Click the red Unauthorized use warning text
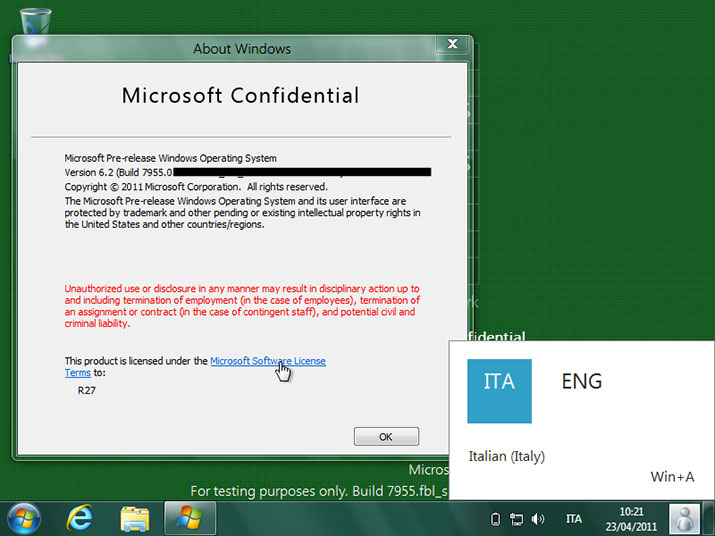 click(x=242, y=306)
